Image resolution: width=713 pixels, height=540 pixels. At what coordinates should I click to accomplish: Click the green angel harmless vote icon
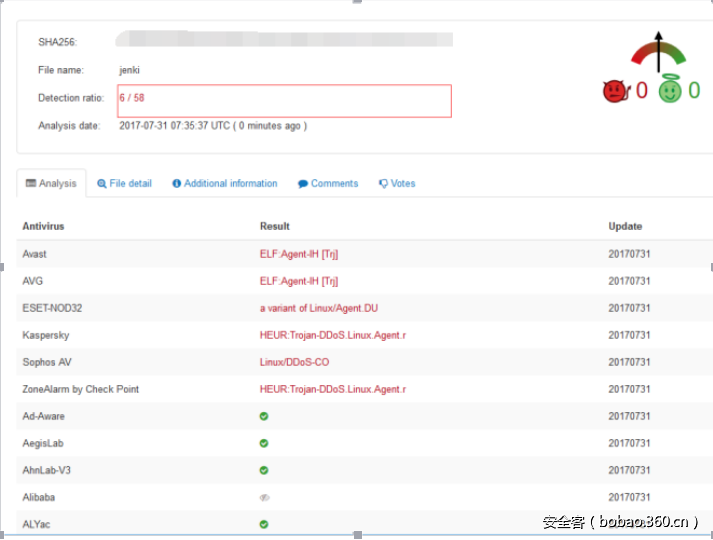coord(669,91)
